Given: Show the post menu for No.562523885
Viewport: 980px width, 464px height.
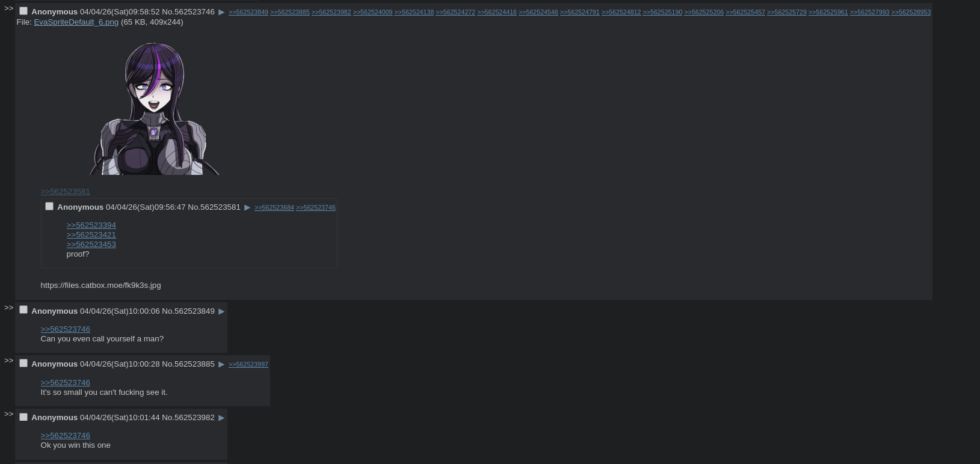Looking at the screenshot, I should (221, 364).
